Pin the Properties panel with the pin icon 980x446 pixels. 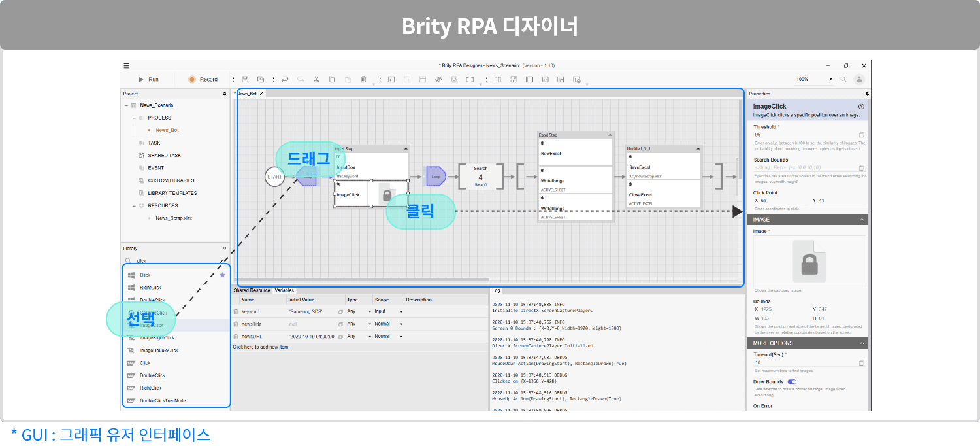pos(867,94)
